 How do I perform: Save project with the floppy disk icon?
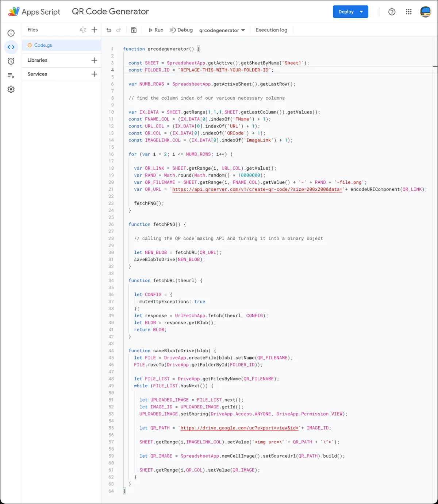tap(134, 30)
